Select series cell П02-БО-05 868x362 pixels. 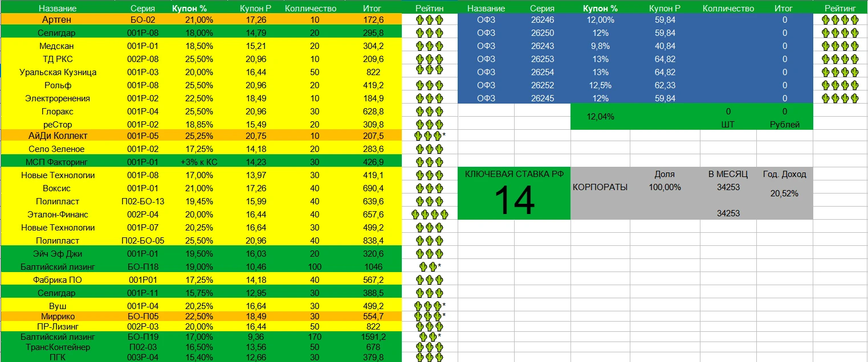pyautogui.click(x=143, y=241)
